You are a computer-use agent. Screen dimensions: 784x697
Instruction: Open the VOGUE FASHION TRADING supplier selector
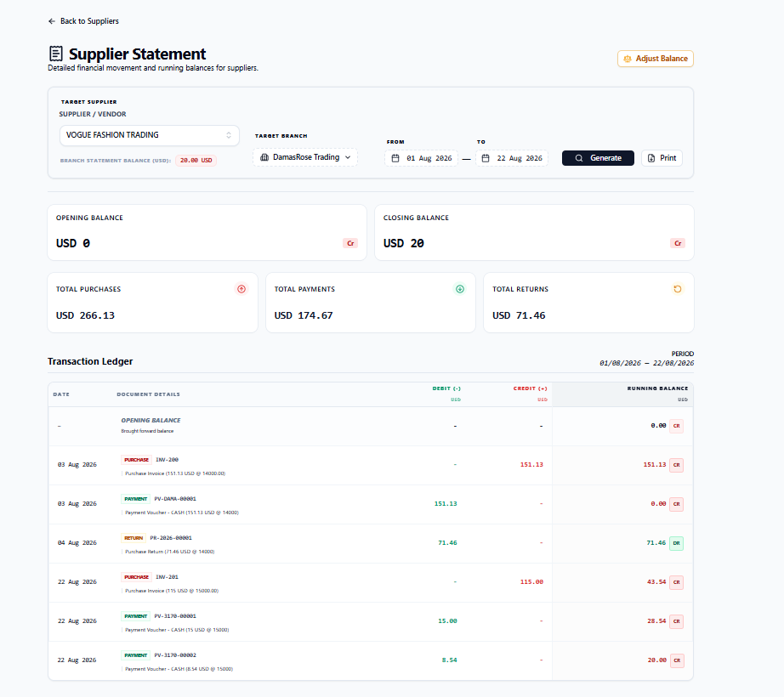point(150,135)
